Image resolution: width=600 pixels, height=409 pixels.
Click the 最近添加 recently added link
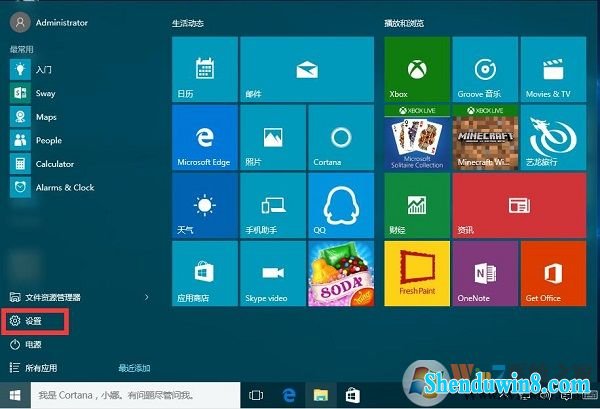[134, 368]
